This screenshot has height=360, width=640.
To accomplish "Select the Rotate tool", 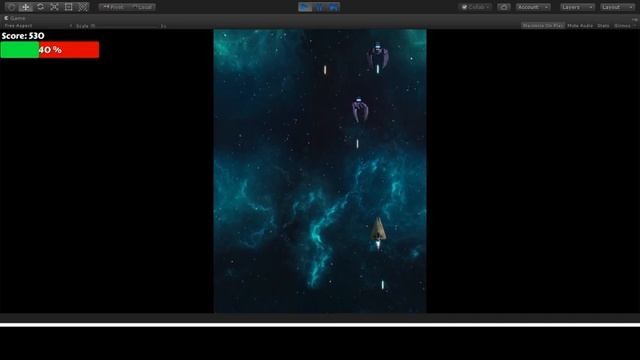I will pos(40,7).
